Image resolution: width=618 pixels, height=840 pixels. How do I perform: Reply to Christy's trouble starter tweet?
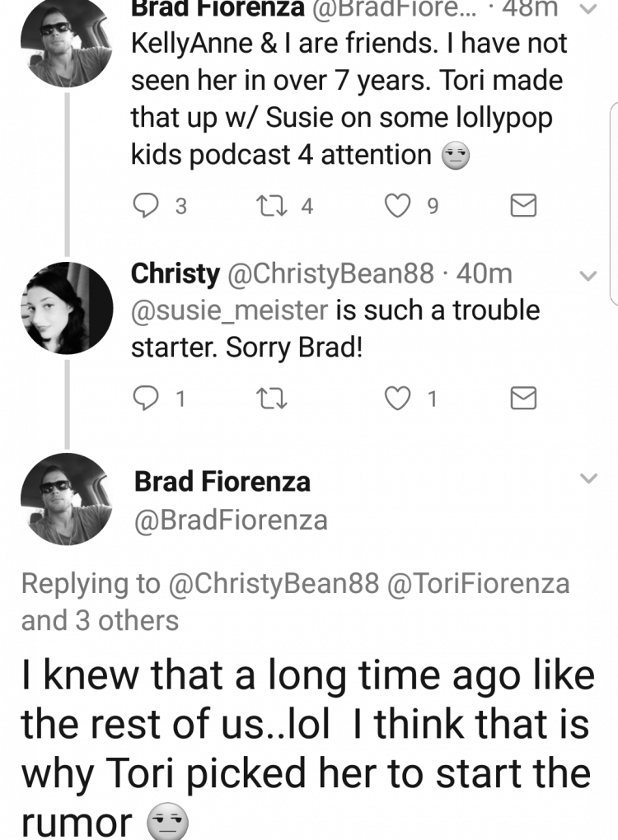(146, 399)
